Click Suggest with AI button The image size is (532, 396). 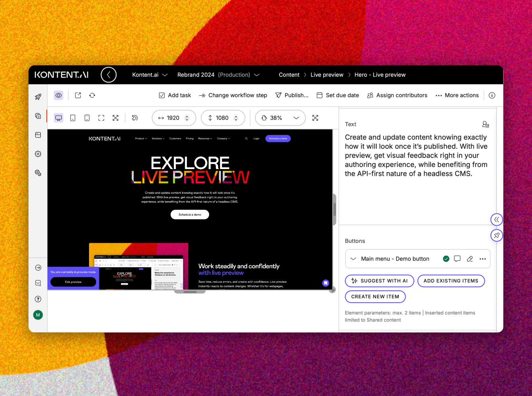click(x=380, y=281)
